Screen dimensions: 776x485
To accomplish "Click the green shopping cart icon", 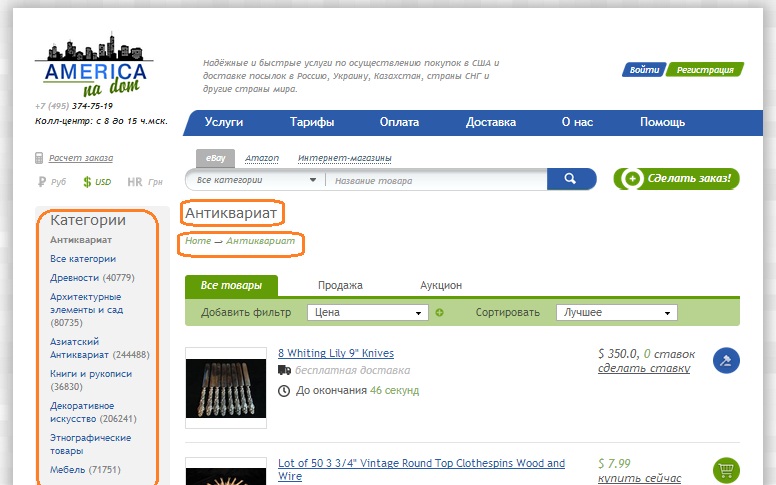I will pos(726,469).
